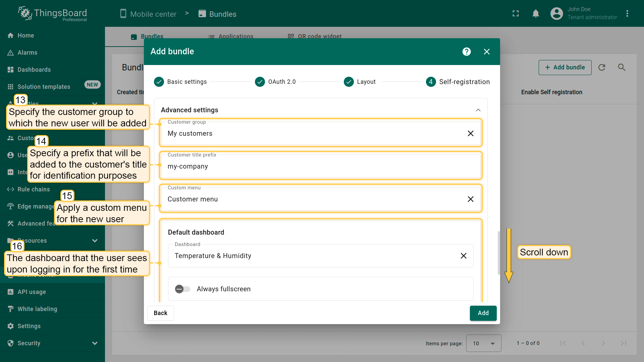Expand the Security sidebar menu
The image size is (644, 362).
95,343
